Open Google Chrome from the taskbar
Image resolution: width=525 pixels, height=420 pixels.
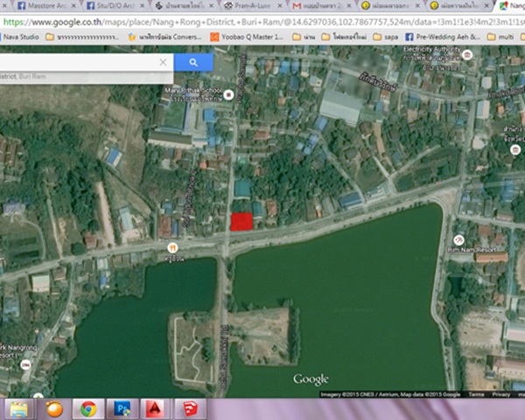pyautogui.click(x=88, y=409)
